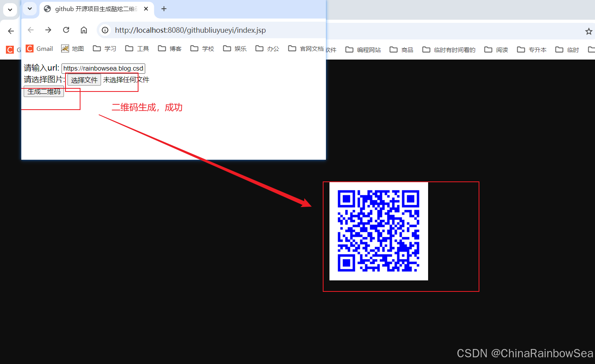Open the outer window tab search chevron
This screenshot has width=595, height=364.
[x=10, y=9]
